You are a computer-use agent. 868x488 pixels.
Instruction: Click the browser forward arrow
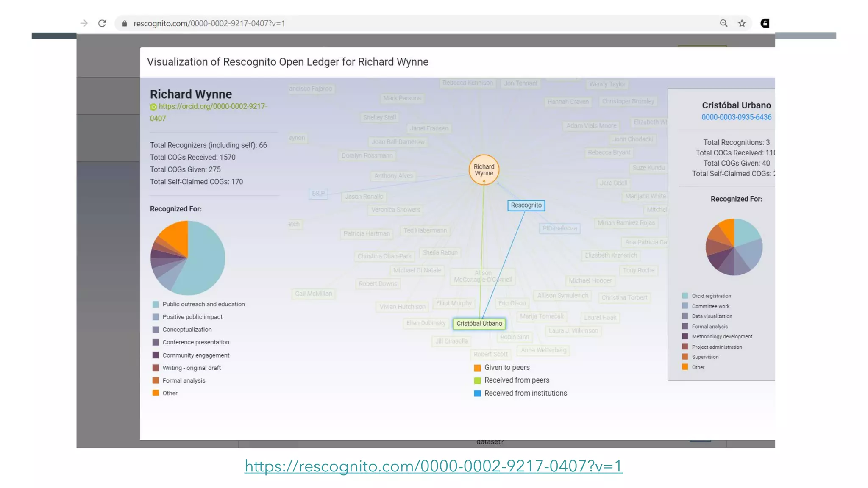click(x=84, y=23)
